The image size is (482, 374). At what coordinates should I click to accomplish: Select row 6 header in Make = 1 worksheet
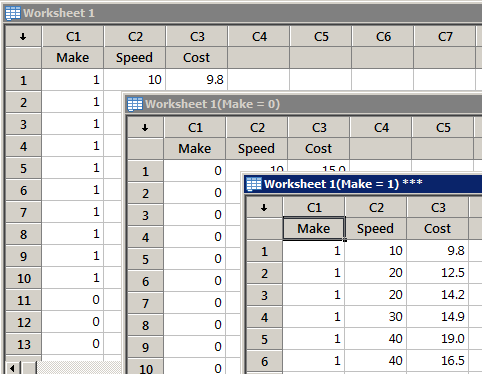click(x=264, y=361)
